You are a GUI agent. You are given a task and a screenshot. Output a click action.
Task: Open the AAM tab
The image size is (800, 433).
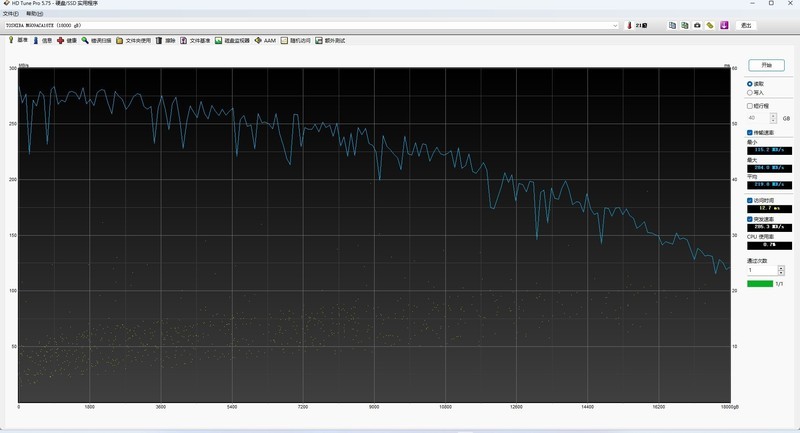[x=265, y=41]
